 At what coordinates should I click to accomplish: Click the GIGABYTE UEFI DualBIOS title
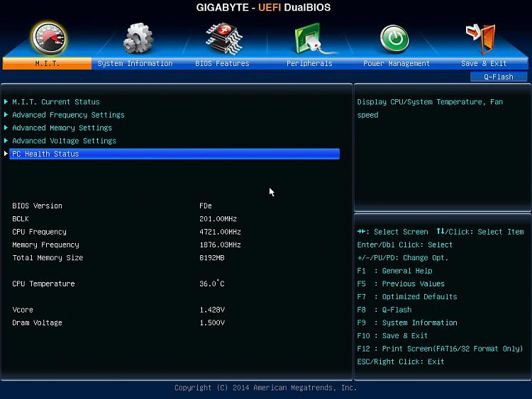click(x=263, y=8)
